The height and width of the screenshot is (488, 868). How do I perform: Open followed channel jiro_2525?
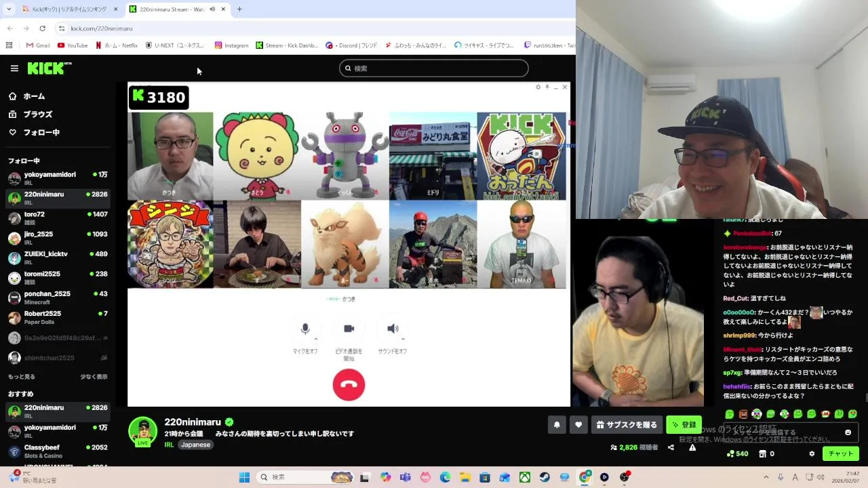click(x=58, y=238)
